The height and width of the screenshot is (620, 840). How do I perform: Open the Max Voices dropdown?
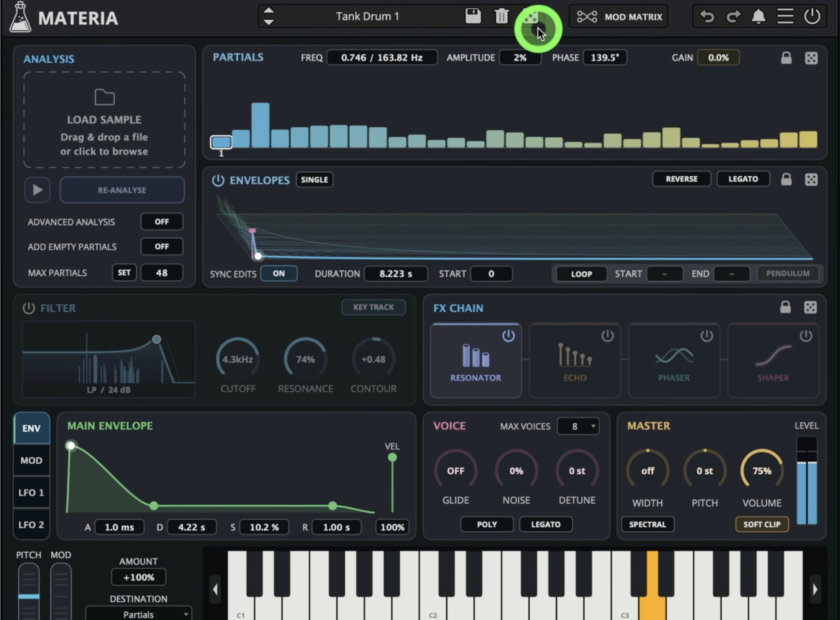tap(577, 426)
